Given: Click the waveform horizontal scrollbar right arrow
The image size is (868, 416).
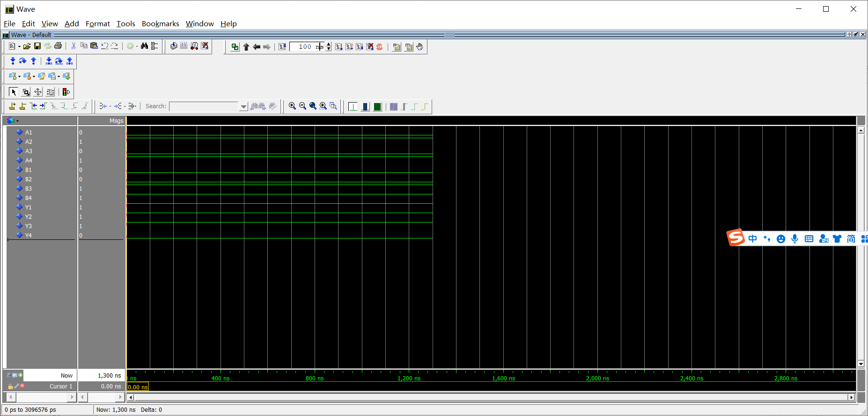Looking at the screenshot, I should click(x=852, y=397).
